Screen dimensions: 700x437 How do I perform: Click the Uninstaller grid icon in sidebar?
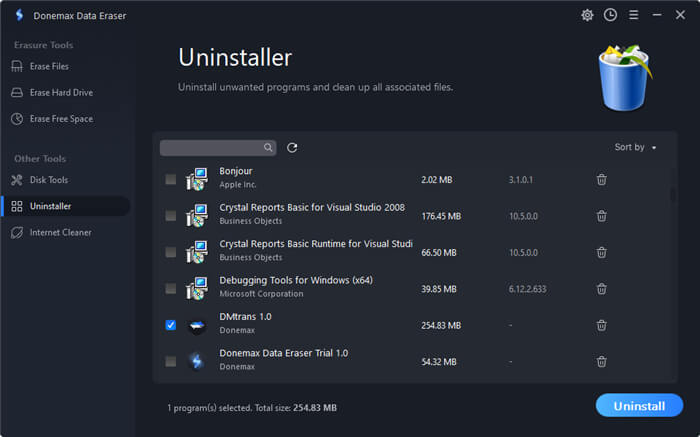[x=17, y=206]
